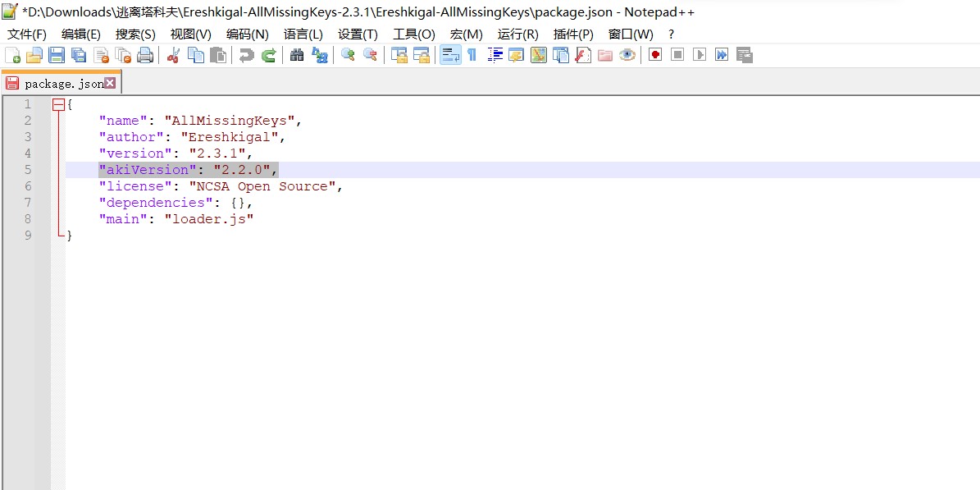Click the Synchronize Vertical Scrolling icon
The image size is (980, 490).
[399, 55]
